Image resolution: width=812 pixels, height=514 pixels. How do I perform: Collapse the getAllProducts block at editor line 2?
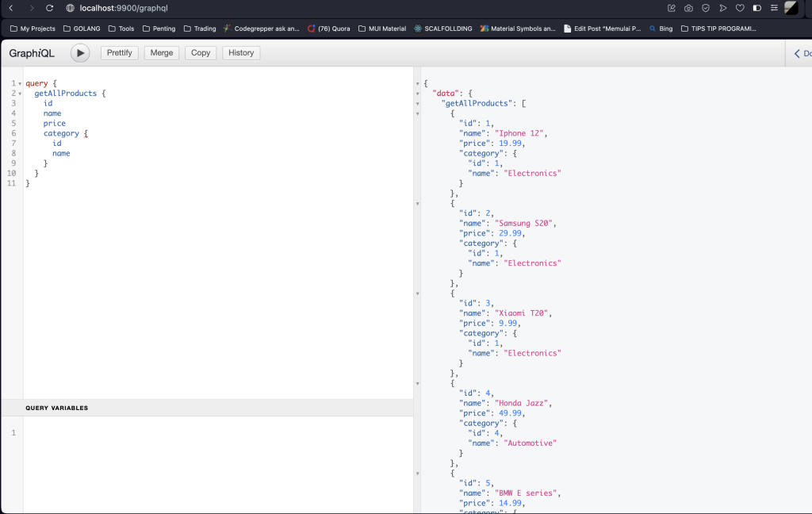click(20, 94)
